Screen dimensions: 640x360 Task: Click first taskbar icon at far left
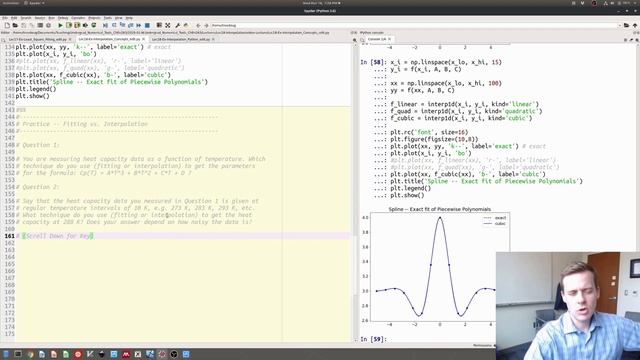point(6,354)
